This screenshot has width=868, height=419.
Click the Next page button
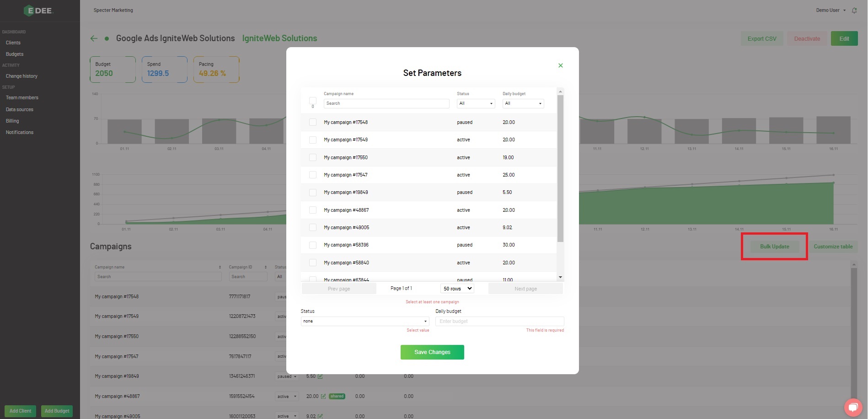(x=525, y=289)
